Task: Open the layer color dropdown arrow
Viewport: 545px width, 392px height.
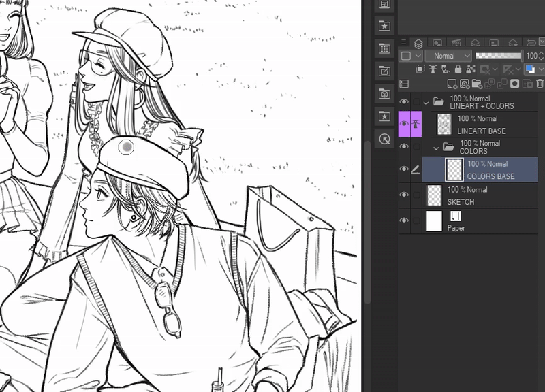Action: click(541, 69)
